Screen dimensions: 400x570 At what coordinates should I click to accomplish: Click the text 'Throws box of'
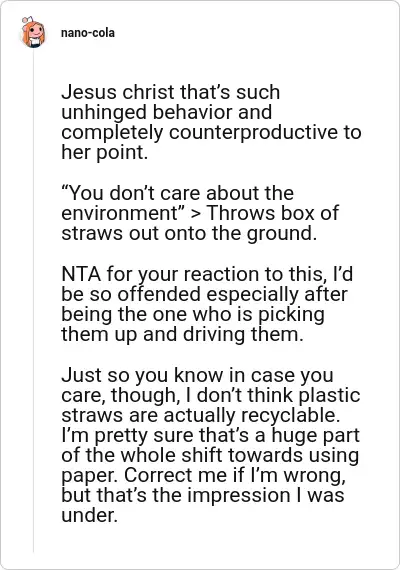pyautogui.click(x=273, y=213)
